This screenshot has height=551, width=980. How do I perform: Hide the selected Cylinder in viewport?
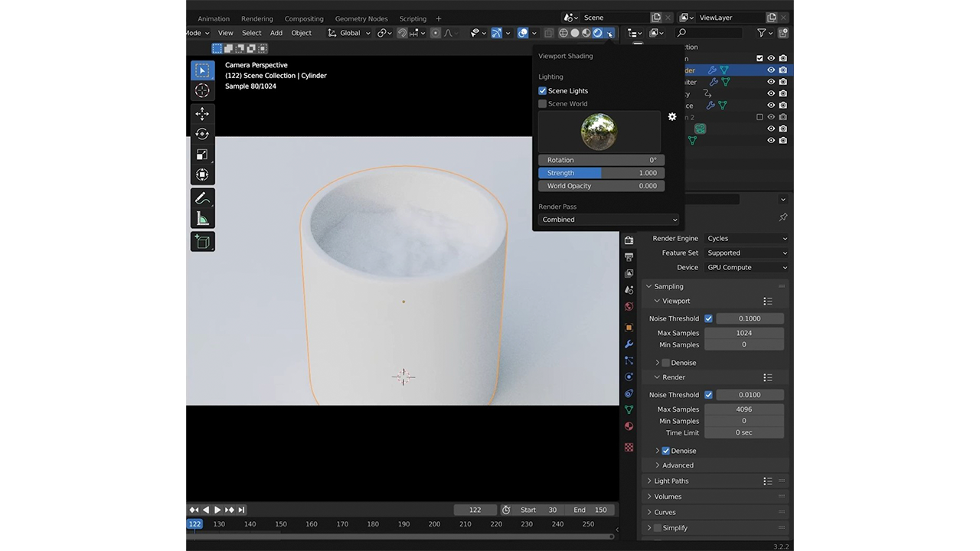771,70
